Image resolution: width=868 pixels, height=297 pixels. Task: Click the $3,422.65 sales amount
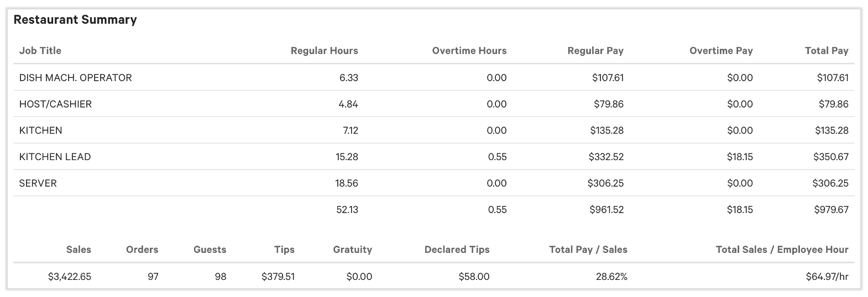click(x=70, y=277)
